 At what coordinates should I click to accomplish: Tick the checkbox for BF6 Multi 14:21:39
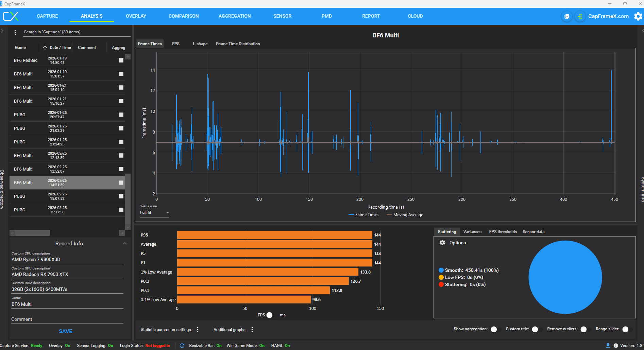click(121, 183)
